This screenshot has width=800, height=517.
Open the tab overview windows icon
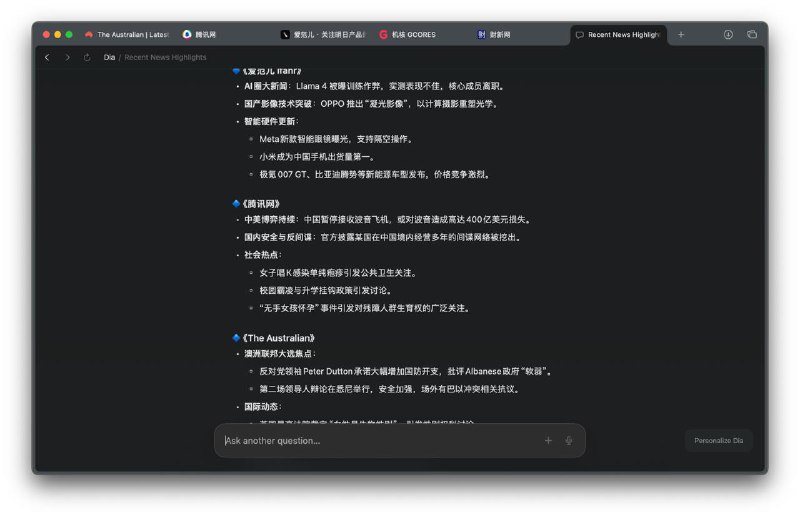[752, 35]
